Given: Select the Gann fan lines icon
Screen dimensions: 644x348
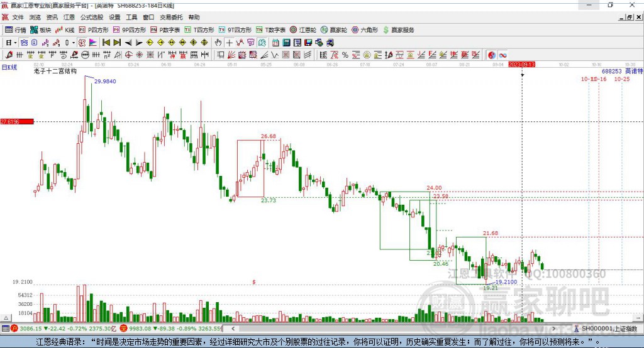Looking at the screenshot, I should coord(231,55).
